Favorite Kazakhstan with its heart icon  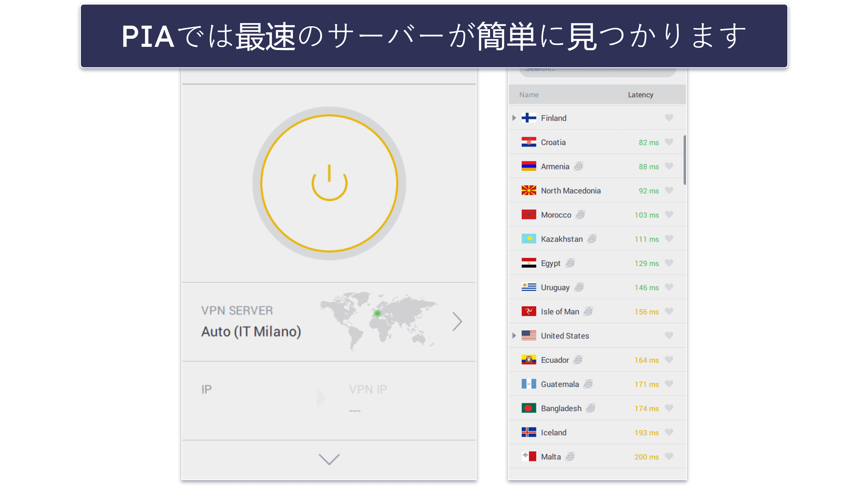669,239
